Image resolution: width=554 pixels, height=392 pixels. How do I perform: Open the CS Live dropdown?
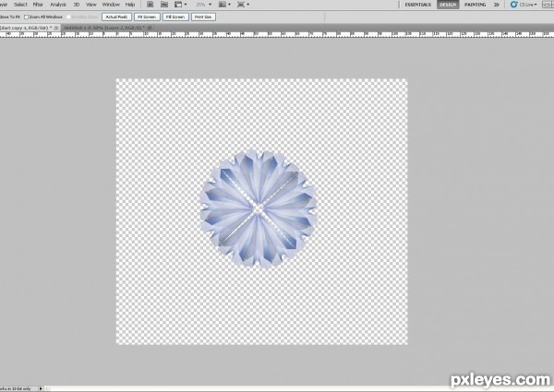coord(528,5)
